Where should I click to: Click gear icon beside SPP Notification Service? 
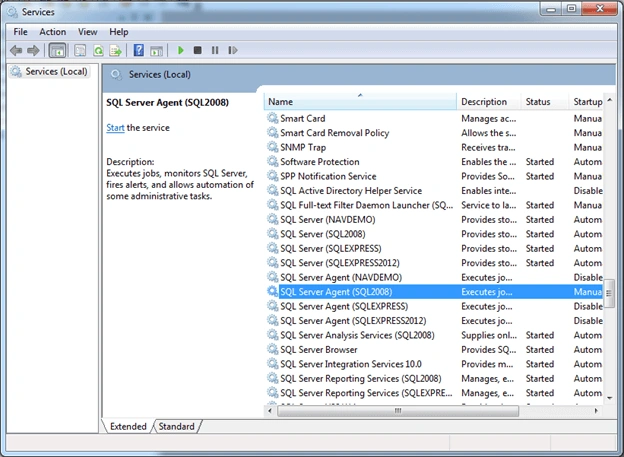click(x=273, y=176)
